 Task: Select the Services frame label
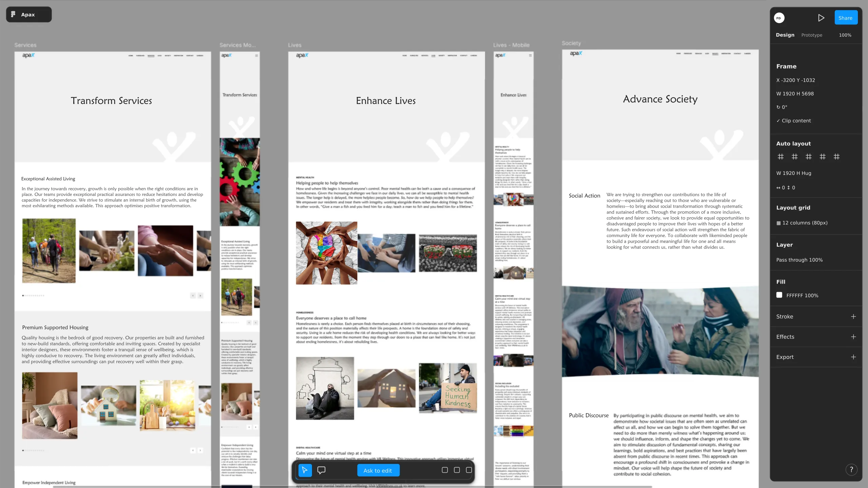(25, 45)
